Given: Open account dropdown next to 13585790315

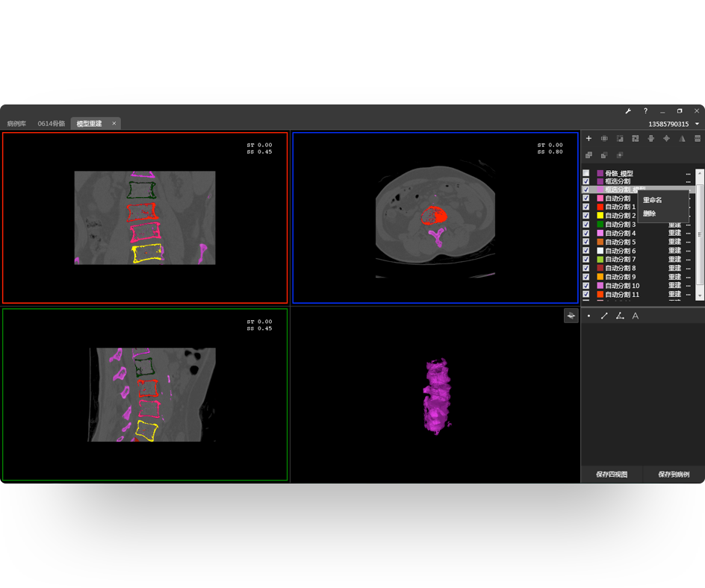Looking at the screenshot, I should pos(697,124).
